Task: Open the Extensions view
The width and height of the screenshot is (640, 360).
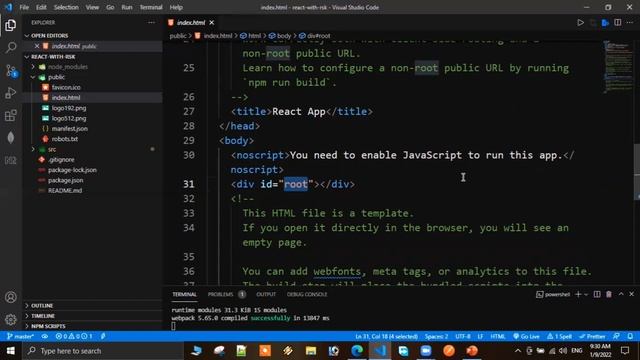Action: [11, 116]
